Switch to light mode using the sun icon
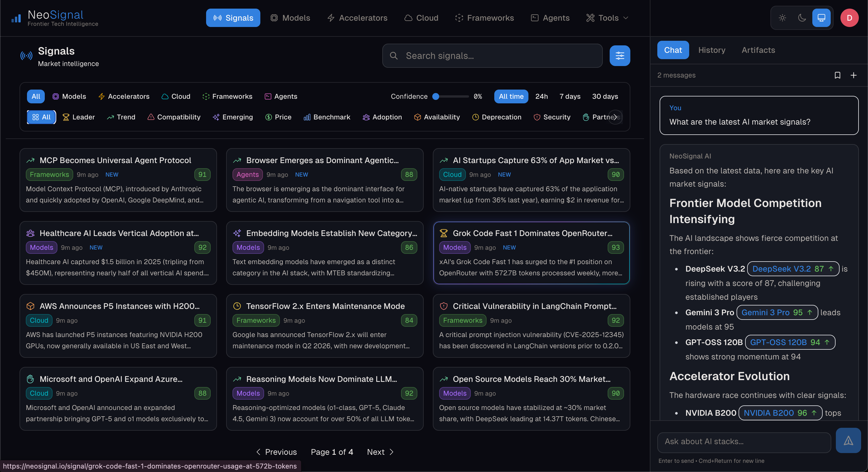Screen dimensions: 868x472 click(782, 18)
